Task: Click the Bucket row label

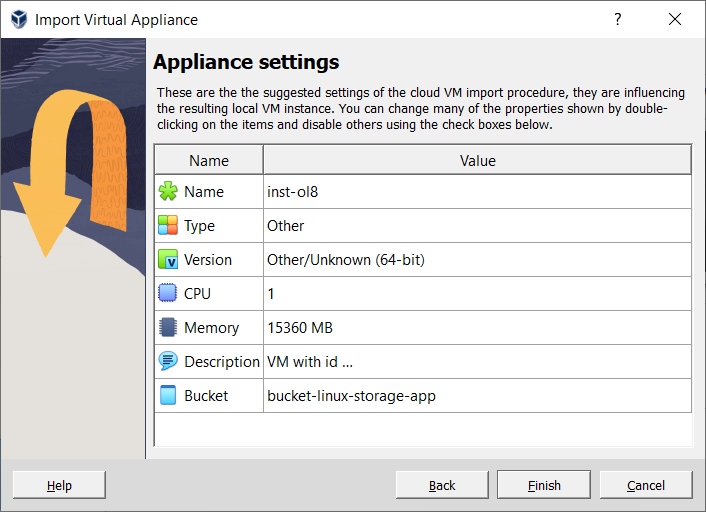Action: click(x=206, y=395)
